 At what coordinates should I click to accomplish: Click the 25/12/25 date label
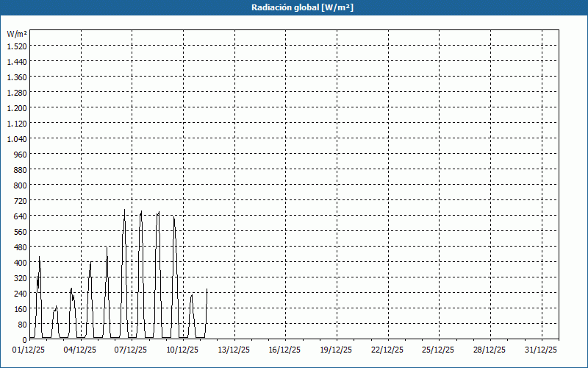pyautogui.click(x=440, y=350)
